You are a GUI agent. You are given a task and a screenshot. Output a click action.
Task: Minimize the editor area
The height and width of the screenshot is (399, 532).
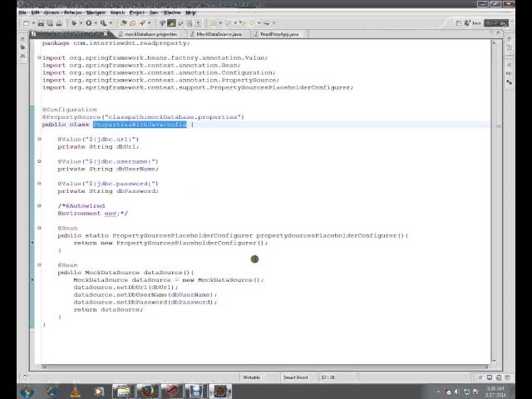(x=492, y=32)
